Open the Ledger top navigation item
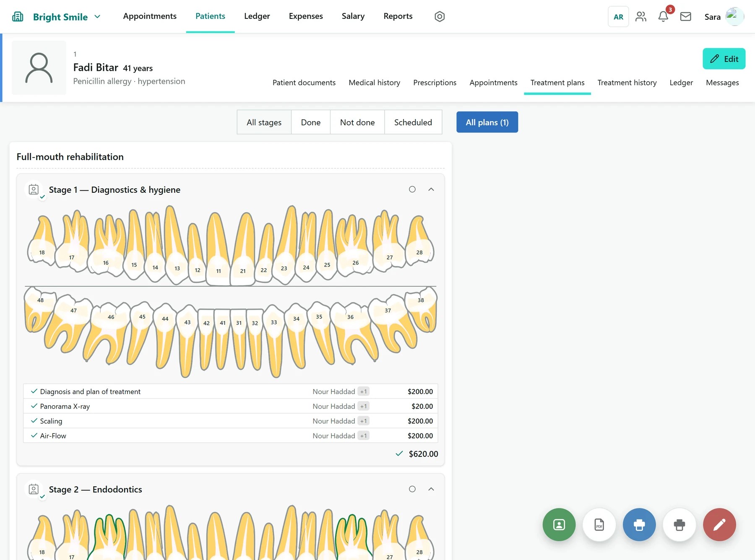 point(257,16)
